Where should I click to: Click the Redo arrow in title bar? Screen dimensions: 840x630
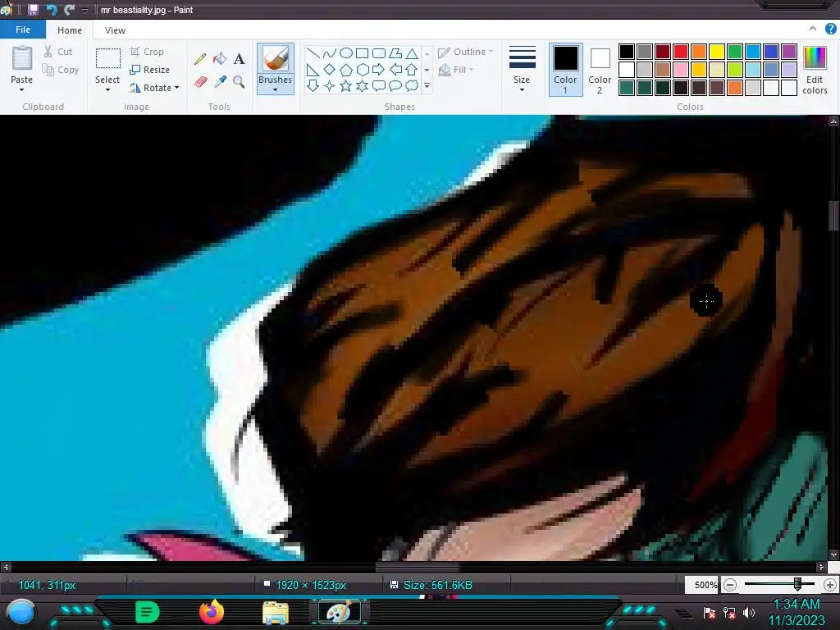(x=69, y=10)
